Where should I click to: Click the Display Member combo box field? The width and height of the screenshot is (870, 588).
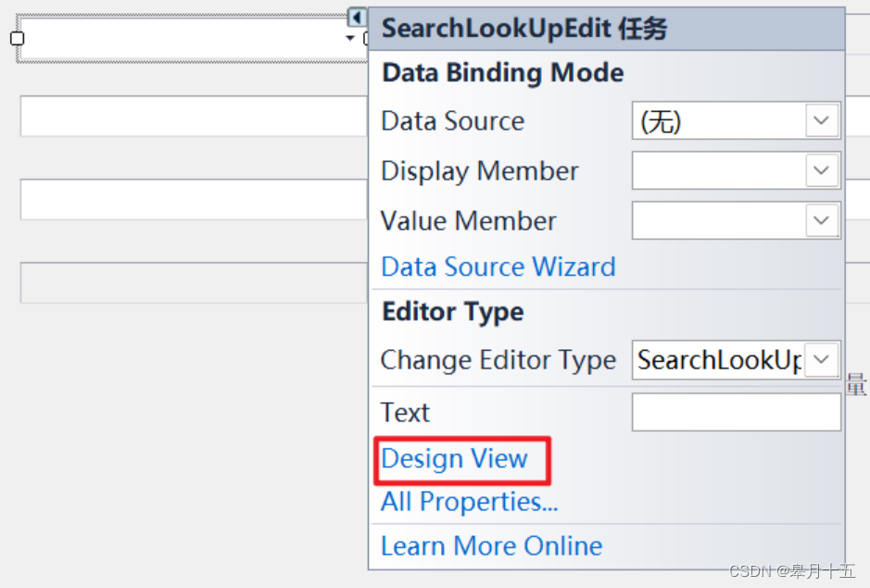click(x=719, y=170)
